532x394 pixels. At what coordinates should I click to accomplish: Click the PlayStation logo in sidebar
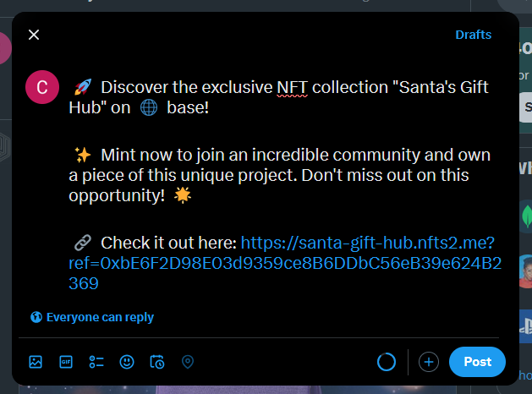coord(524,323)
